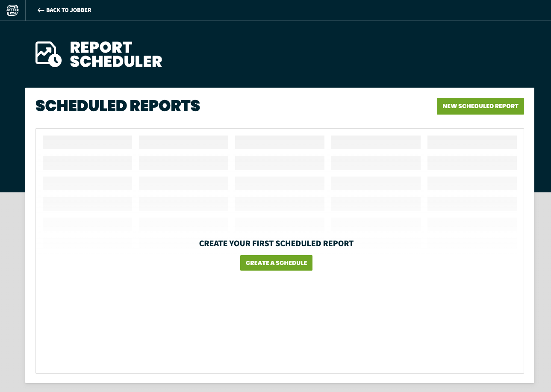Click the trending-line graphic inside the report icon
Image resolution: width=551 pixels, height=392 pixels.
click(45, 50)
